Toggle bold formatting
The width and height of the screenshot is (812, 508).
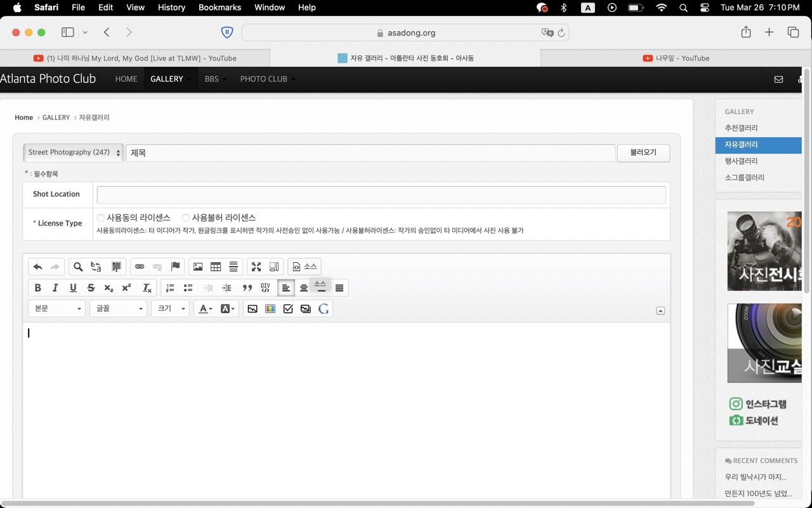click(x=37, y=288)
